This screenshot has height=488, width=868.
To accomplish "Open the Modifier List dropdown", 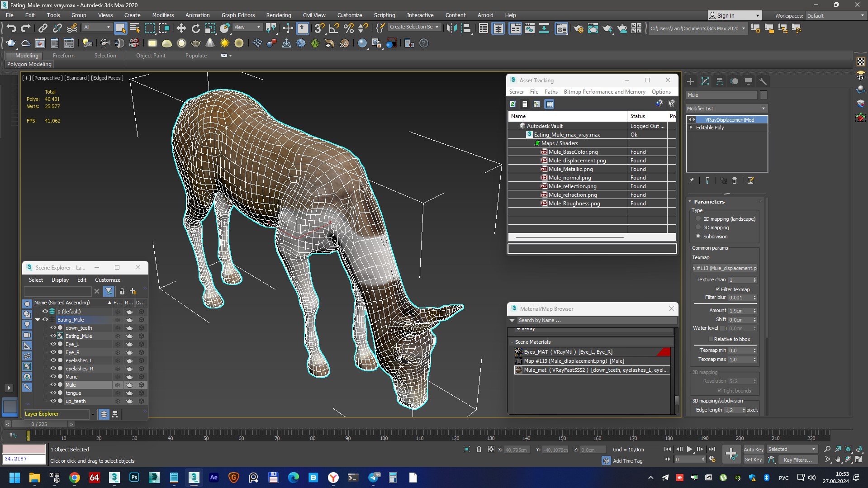I will (x=726, y=109).
